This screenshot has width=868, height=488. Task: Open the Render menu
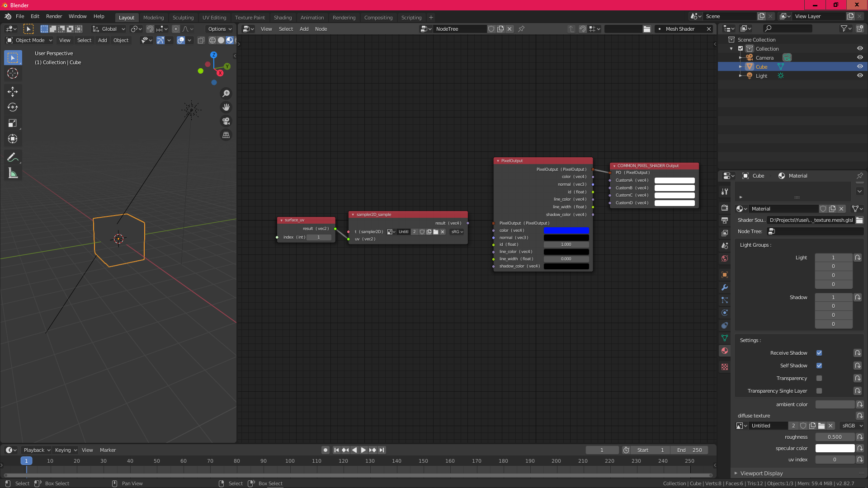tap(54, 16)
